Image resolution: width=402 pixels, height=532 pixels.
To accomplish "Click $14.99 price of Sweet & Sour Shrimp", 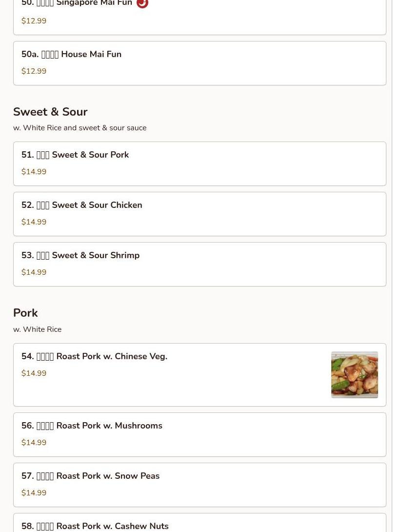I will click(x=34, y=272).
